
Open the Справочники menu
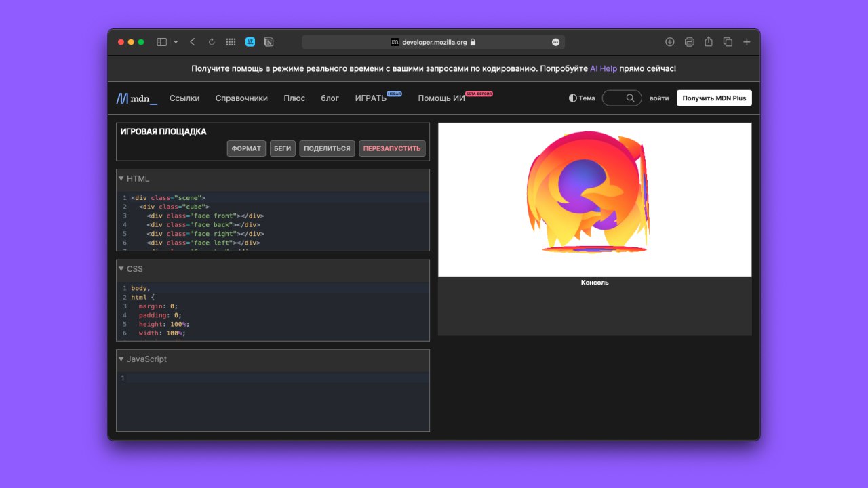coord(241,98)
